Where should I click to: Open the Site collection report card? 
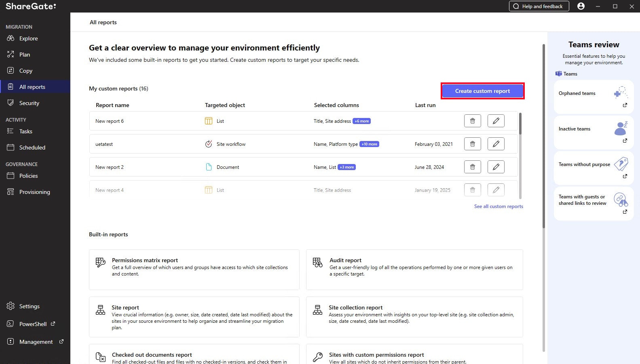pos(414,317)
